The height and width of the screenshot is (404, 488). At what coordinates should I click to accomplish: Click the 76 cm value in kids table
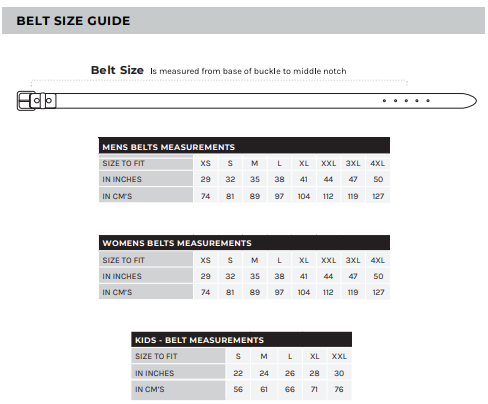(x=339, y=389)
